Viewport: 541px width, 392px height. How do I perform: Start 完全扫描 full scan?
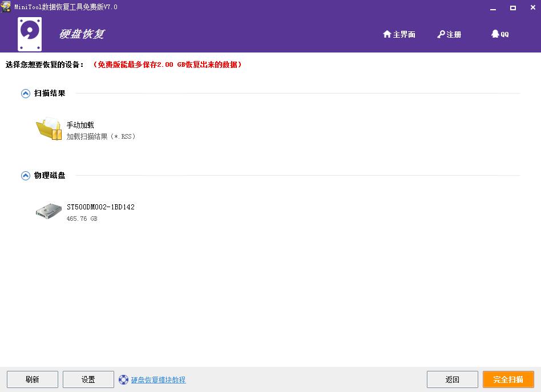[508, 379]
